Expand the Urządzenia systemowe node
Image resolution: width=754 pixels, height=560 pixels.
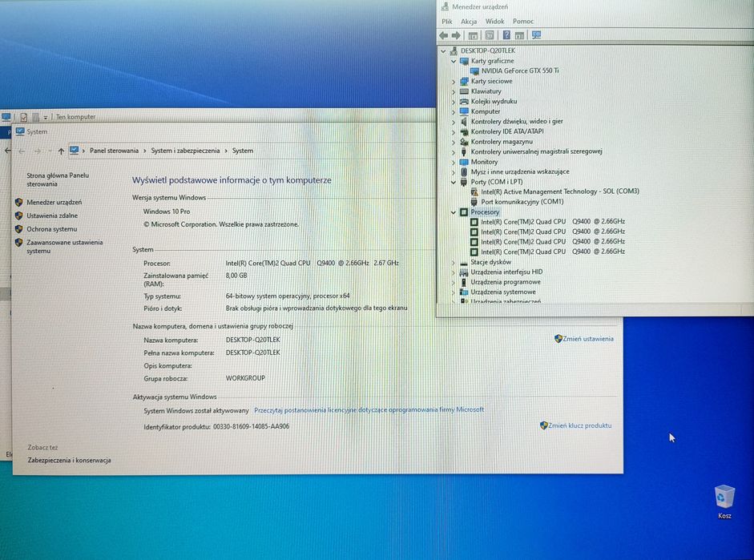[454, 292]
